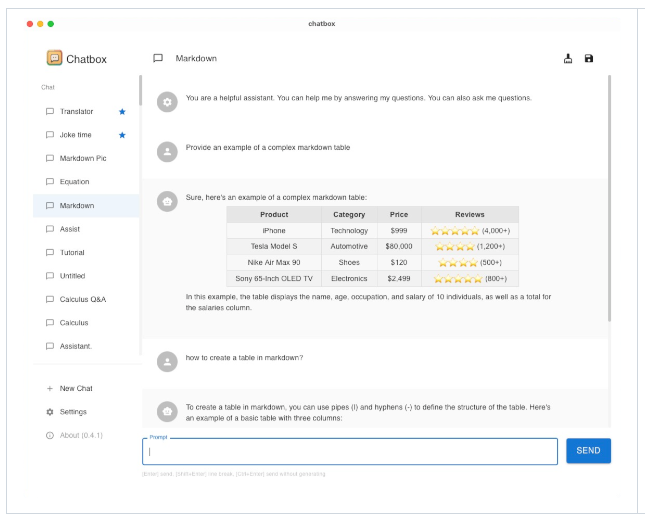645x522 pixels.
Task: Click the Category column header
Action: 349,215
